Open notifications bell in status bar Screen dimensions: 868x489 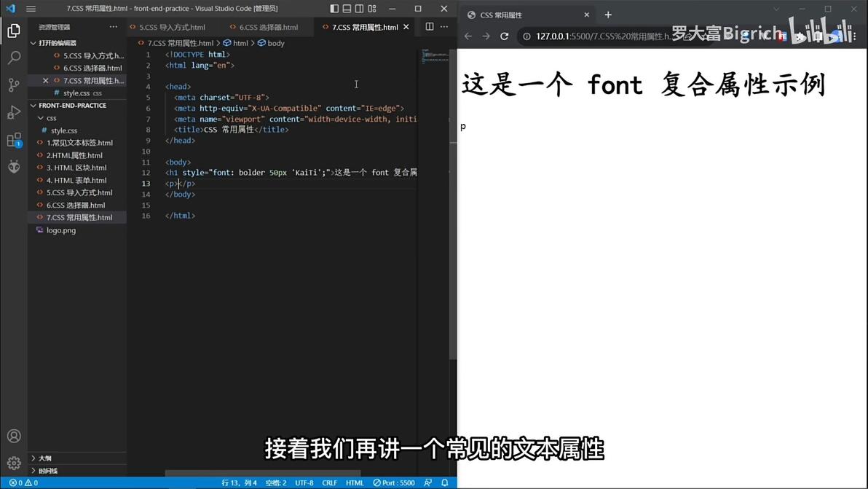click(444, 483)
